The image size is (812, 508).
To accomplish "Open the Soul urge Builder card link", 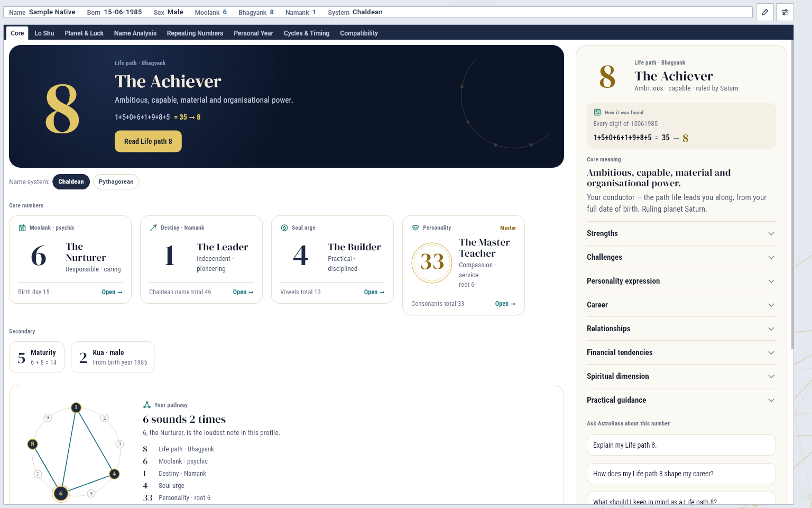I will tap(374, 292).
